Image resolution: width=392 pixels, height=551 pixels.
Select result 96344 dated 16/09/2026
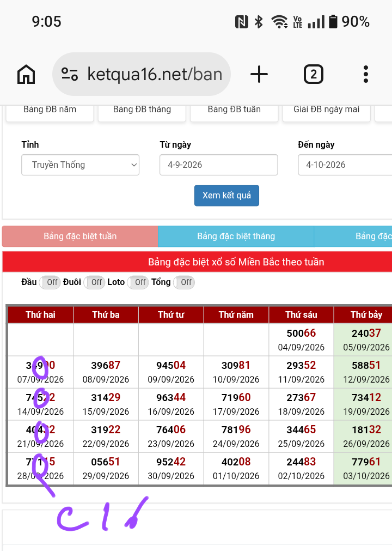171,404
